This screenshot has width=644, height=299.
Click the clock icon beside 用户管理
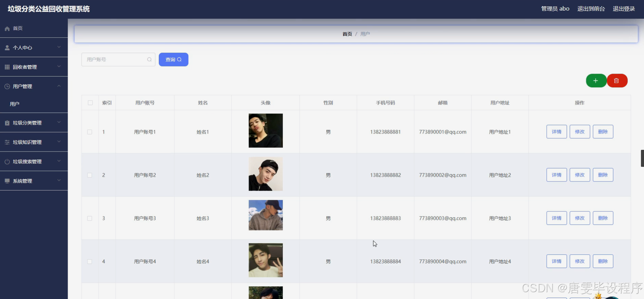7,87
